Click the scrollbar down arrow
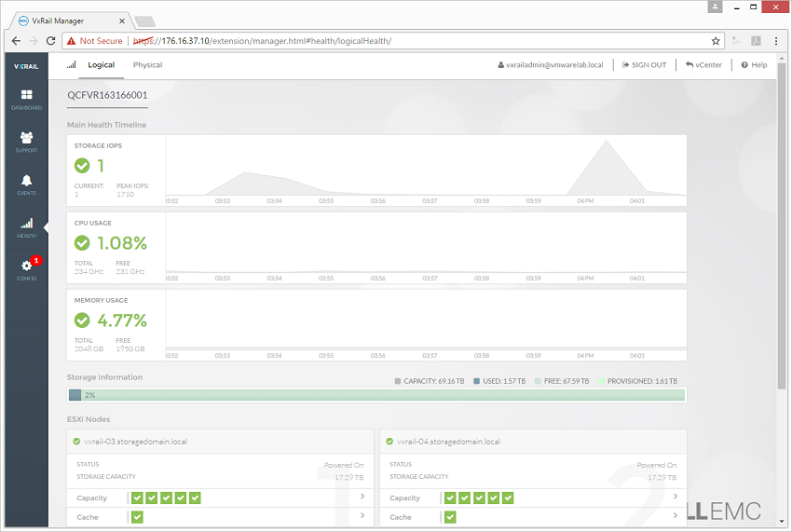Image resolution: width=792 pixels, height=532 pixels. (782, 522)
